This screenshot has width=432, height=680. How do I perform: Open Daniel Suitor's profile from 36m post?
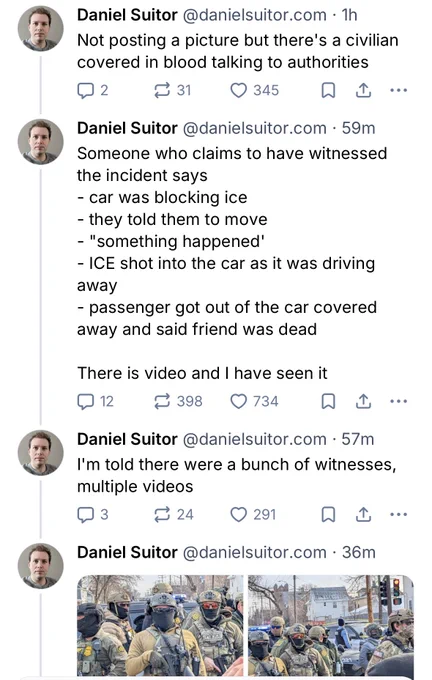tap(128, 552)
